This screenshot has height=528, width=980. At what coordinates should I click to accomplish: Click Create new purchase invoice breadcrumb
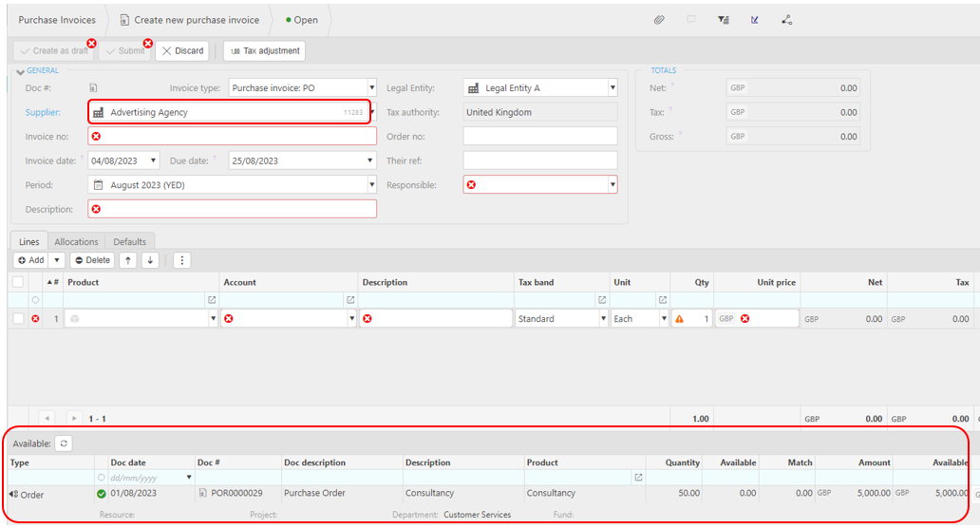coord(189,20)
